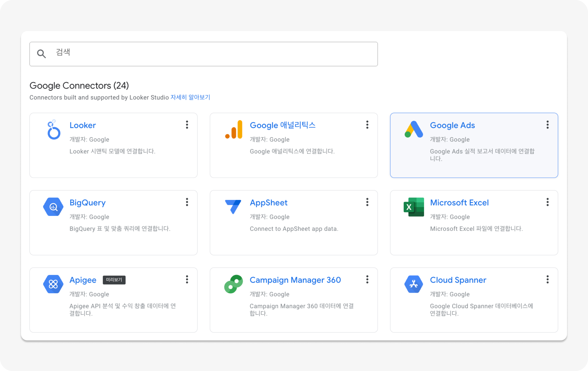The height and width of the screenshot is (371, 588).
Task: Open more options for AppSheet connector
Action: pyautogui.click(x=367, y=202)
